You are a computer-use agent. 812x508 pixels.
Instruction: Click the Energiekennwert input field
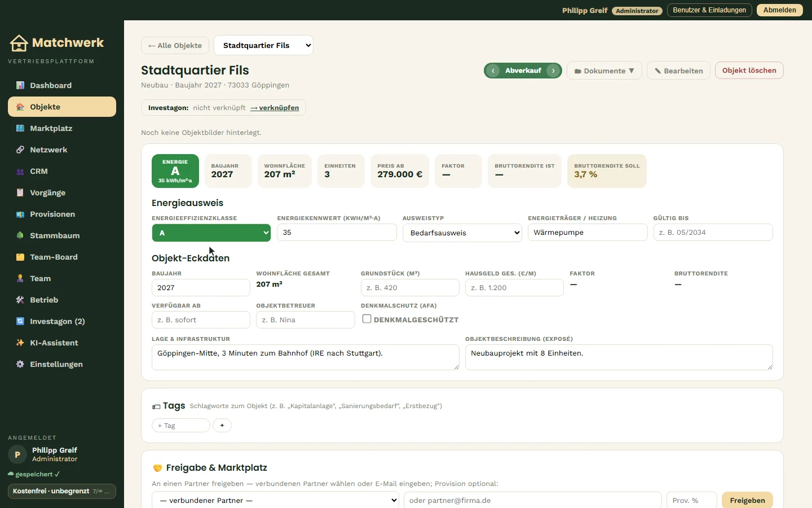pos(337,233)
